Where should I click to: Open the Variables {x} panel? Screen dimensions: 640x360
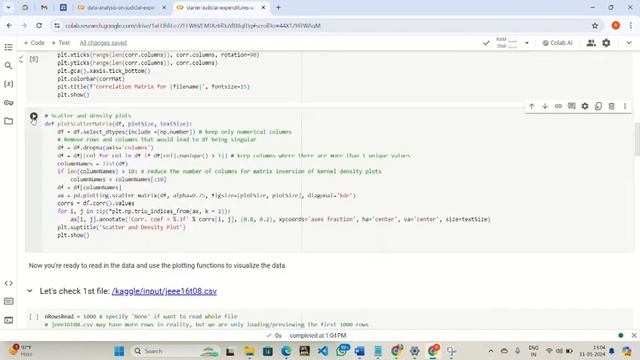(8, 84)
